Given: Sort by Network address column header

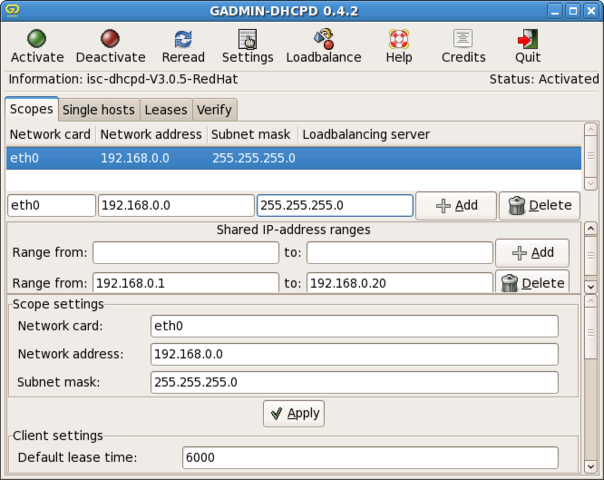Looking at the screenshot, I should tap(151, 134).
